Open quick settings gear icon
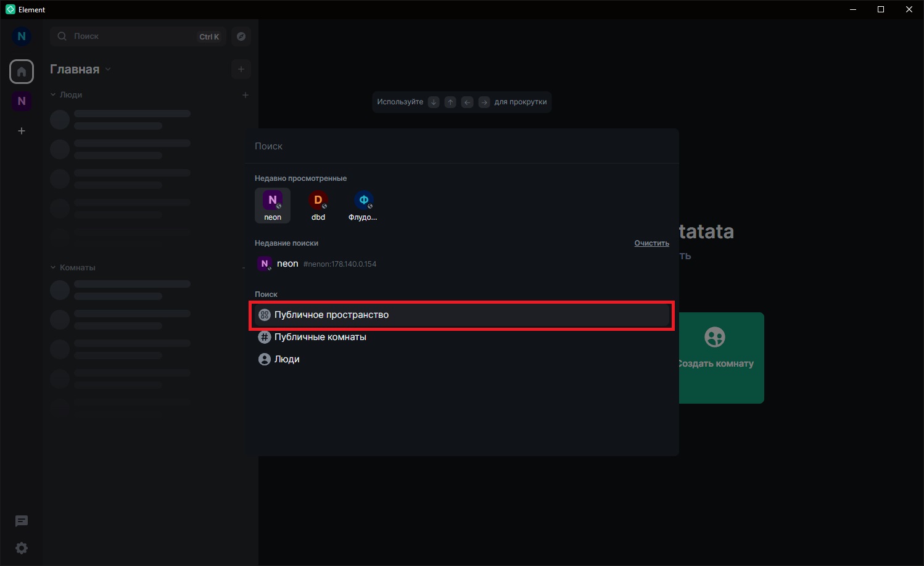Viewport: 924px width, 566px height. [22, 548]
